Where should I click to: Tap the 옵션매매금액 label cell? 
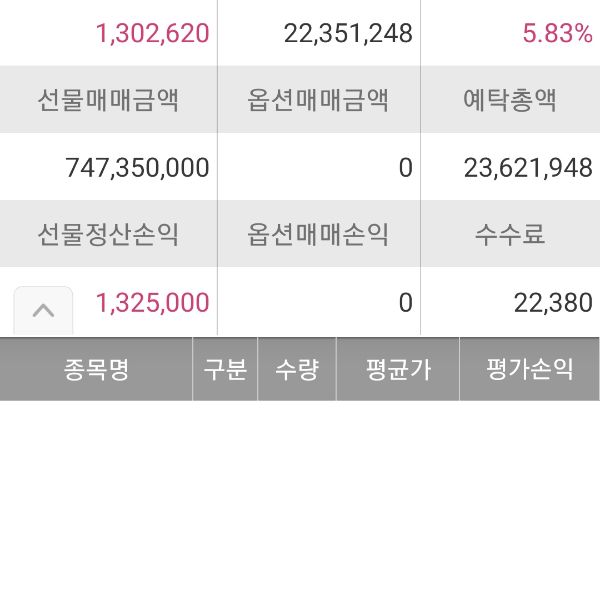pyautogui.click(x=318, y=100)
